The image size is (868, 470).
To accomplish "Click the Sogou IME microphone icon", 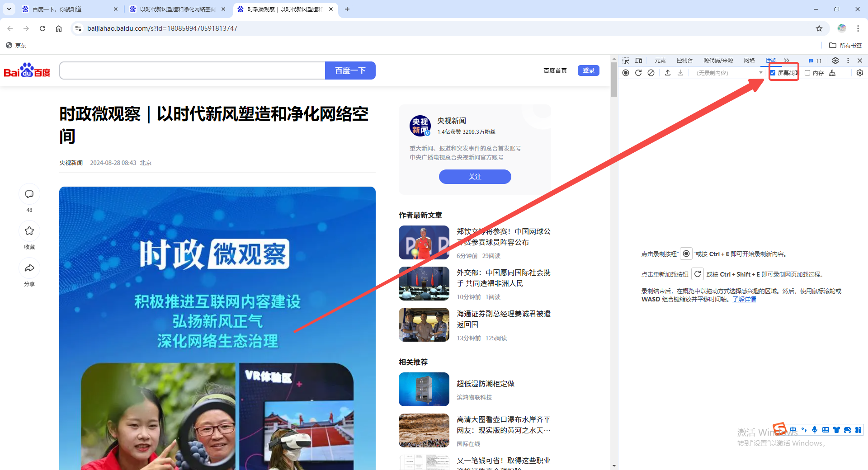I will 815,430.
